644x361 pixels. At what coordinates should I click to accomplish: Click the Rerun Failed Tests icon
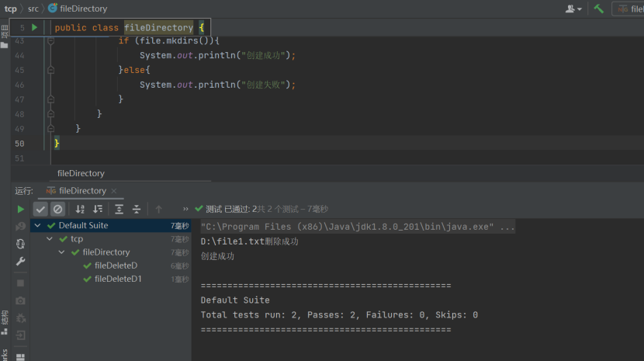point(21,227)
